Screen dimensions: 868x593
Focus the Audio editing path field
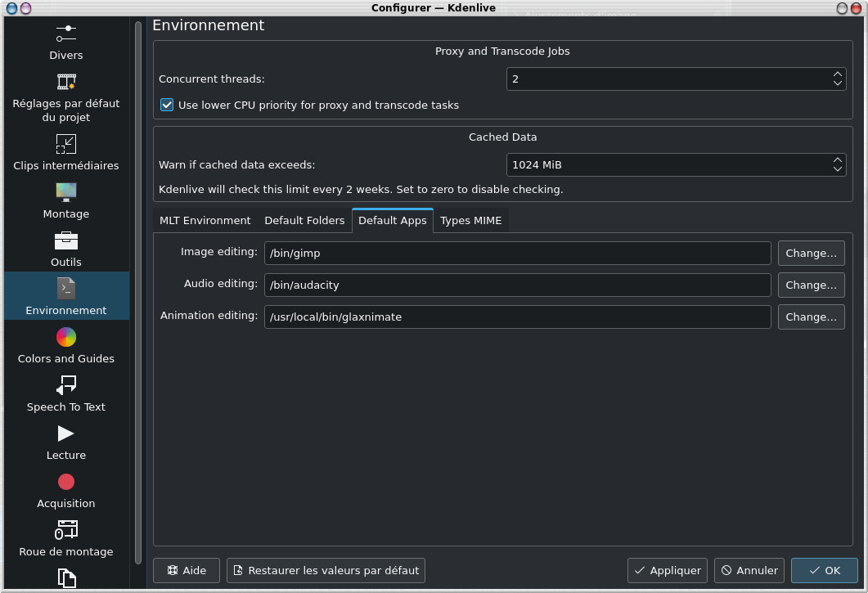point(518,285)
